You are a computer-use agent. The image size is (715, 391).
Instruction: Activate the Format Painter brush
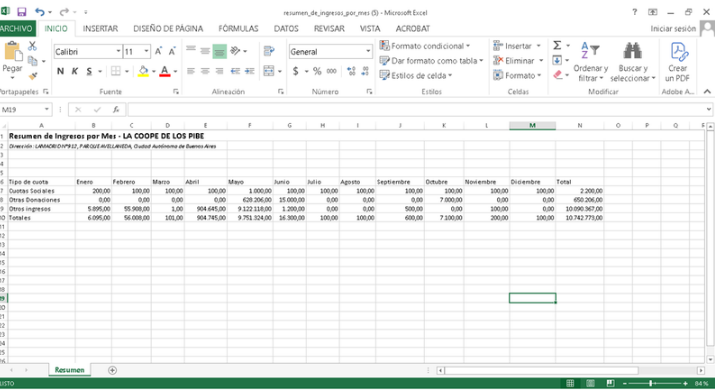pyautogui.click(x=33, y=75)
